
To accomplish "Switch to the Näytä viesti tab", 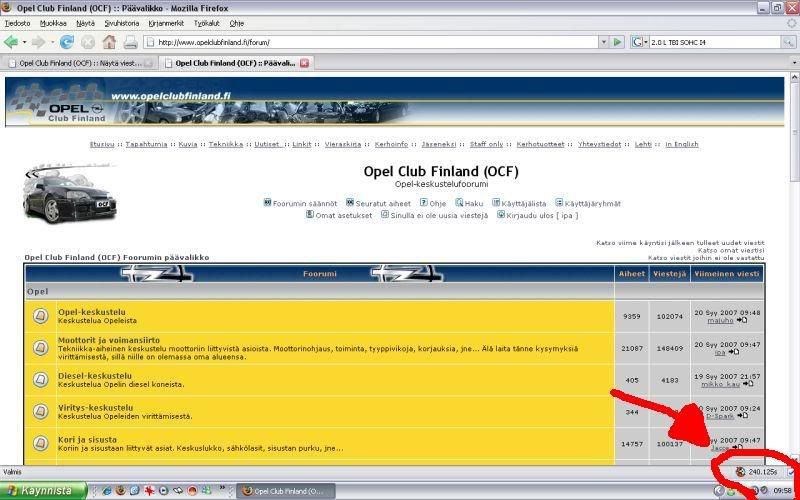I will 80,63.
